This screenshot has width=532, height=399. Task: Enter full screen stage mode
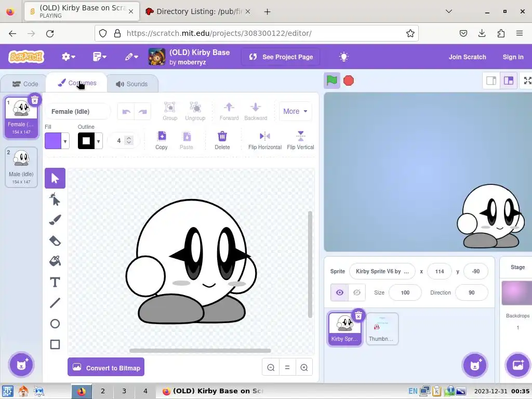[527, 81]
